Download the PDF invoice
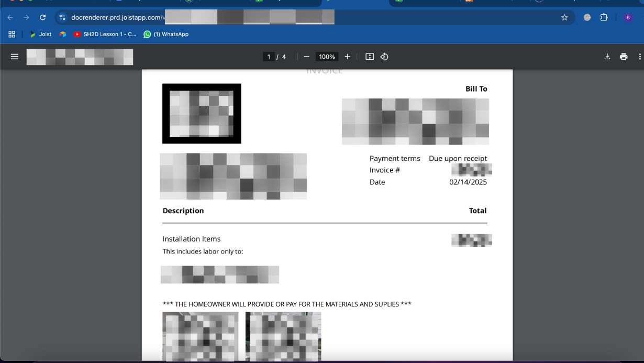Screen dimensions: 644x363 click(607, 57)
